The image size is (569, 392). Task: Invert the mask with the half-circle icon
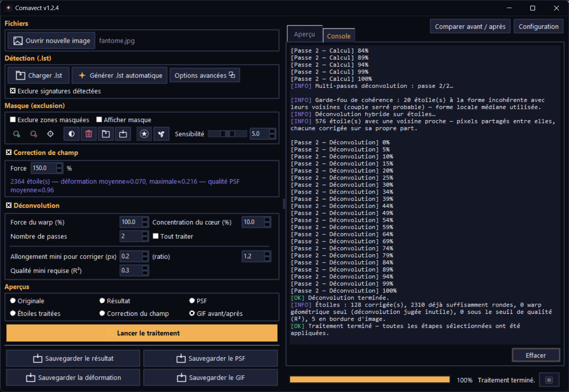pos(71,134)
